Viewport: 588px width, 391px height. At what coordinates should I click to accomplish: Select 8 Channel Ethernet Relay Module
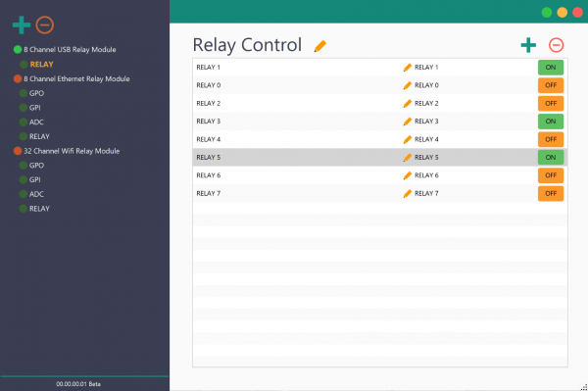76,78
